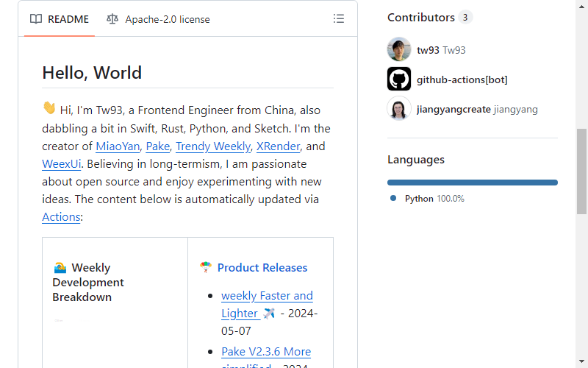The width and height of the screenshot is (588, 368).
Task: Click the parachute emoji by Product Releases
Action: 206,267
